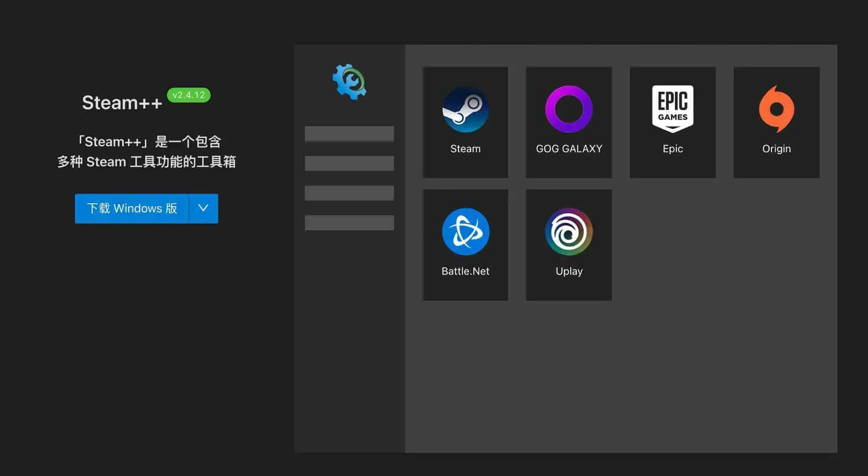Select the first sidebar menu placeholder bar
Viewport: 868px width, 476px height.
349,134
